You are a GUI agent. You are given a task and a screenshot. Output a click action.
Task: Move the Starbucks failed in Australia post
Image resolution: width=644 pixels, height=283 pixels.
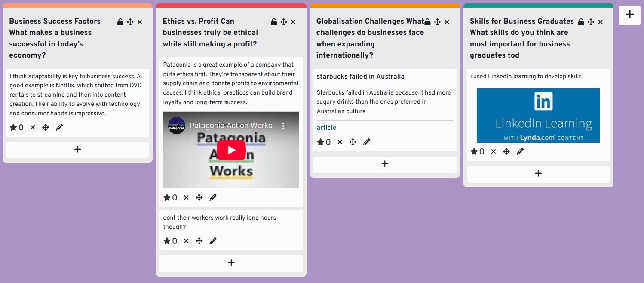point(353,141)
